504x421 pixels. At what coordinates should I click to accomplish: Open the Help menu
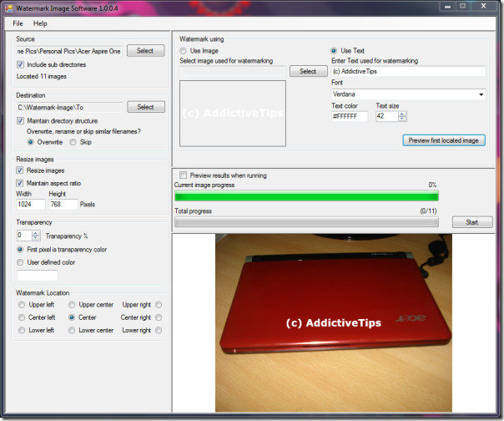pyautogui.click(x=40, y=23)
